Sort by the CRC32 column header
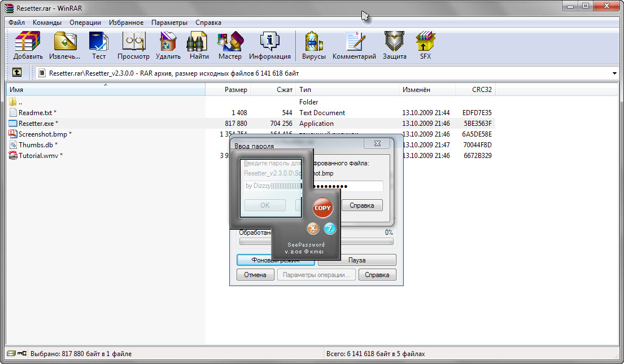The image size is (624, 364). pyautogui.click(x=475, y=90)
